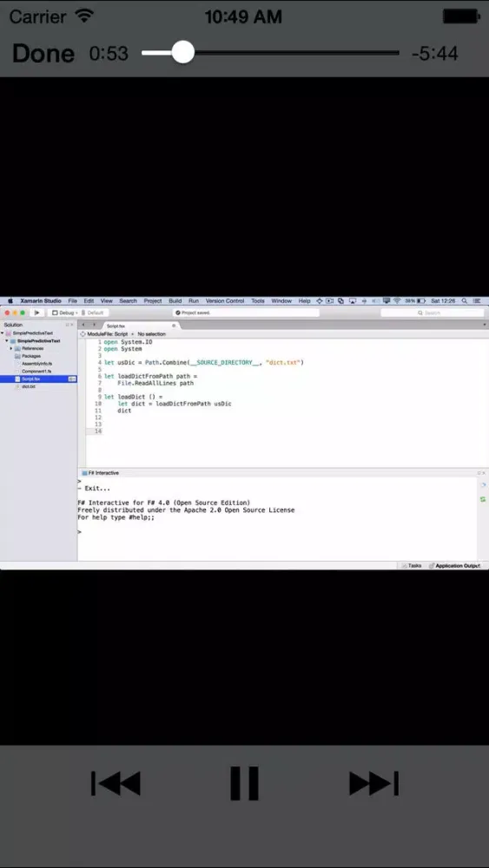The height and width of the screenshot is (868, 489).
Task: Open the Xamarin Studio menu
Action: click(41, 300)
